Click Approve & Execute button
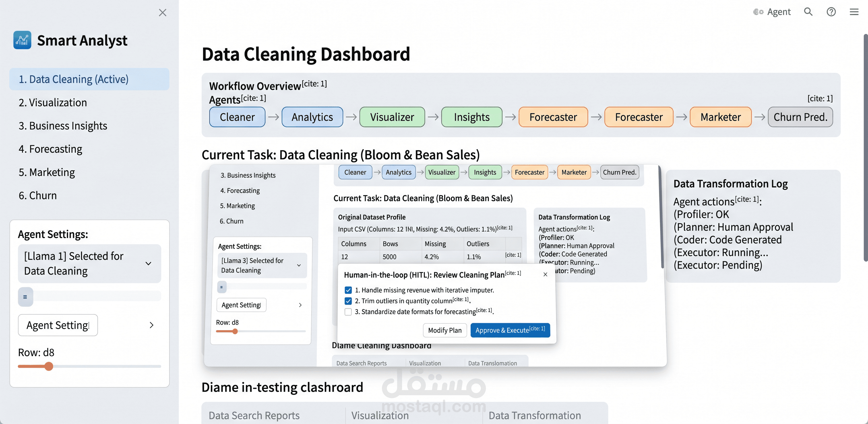Viewport: 868px width, 424px height. click(x=510, y=330)
